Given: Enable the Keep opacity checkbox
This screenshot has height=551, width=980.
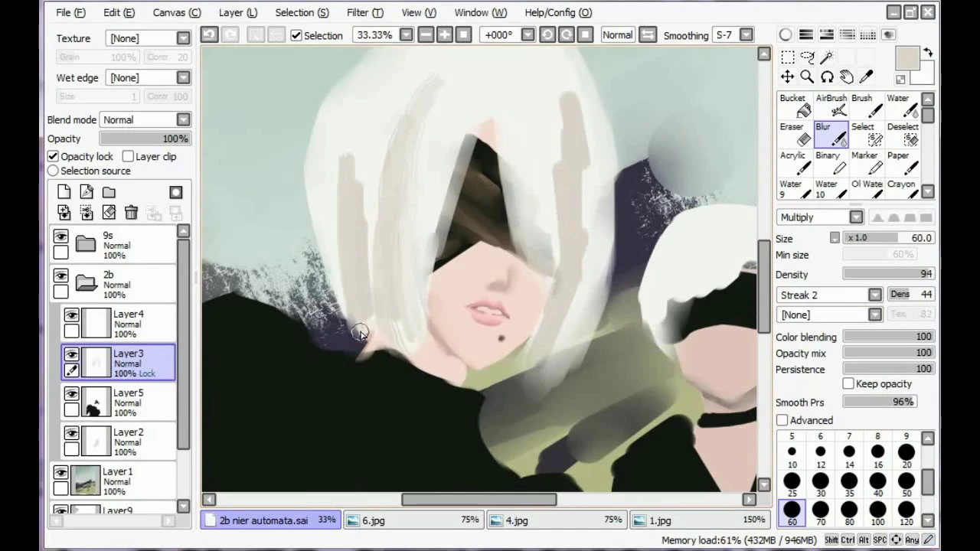Looking at the screenshot, I should point(848,383).
